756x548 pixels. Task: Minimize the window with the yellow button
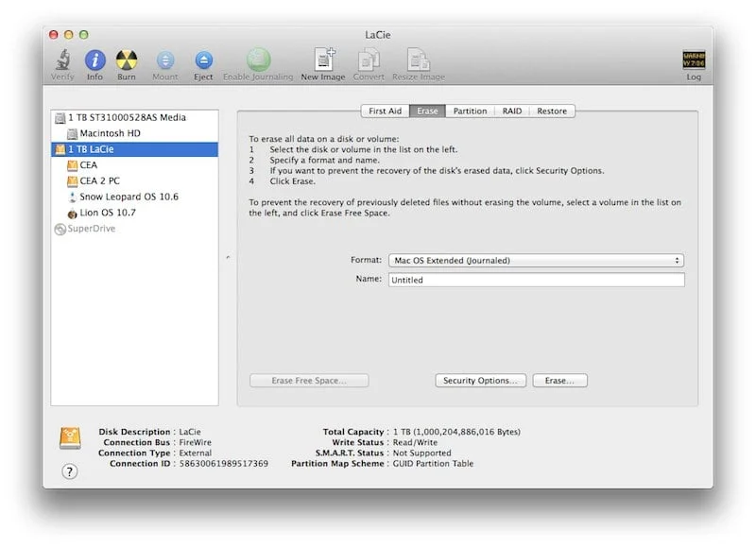(x=68, y=35)
